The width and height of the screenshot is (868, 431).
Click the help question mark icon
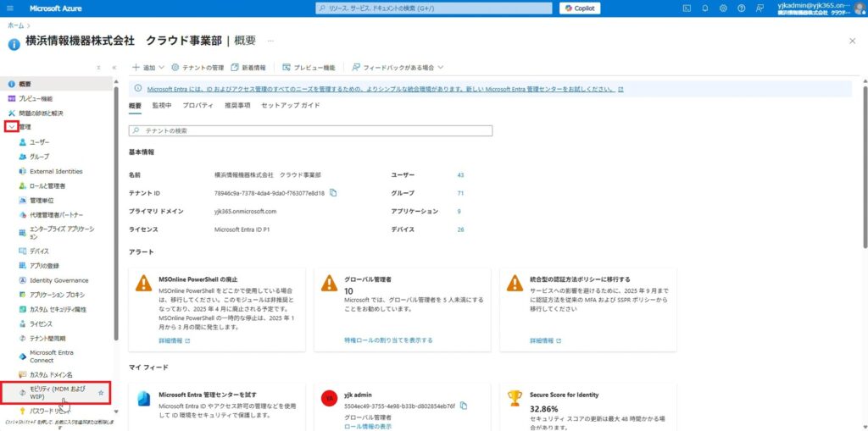tap(741, 8)
